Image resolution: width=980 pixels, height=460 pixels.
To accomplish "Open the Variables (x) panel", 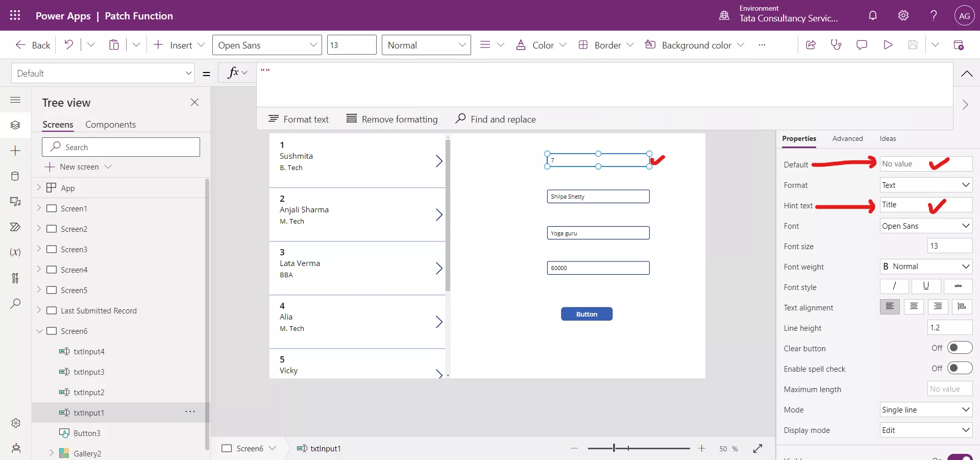I will [x=15, y=253].
